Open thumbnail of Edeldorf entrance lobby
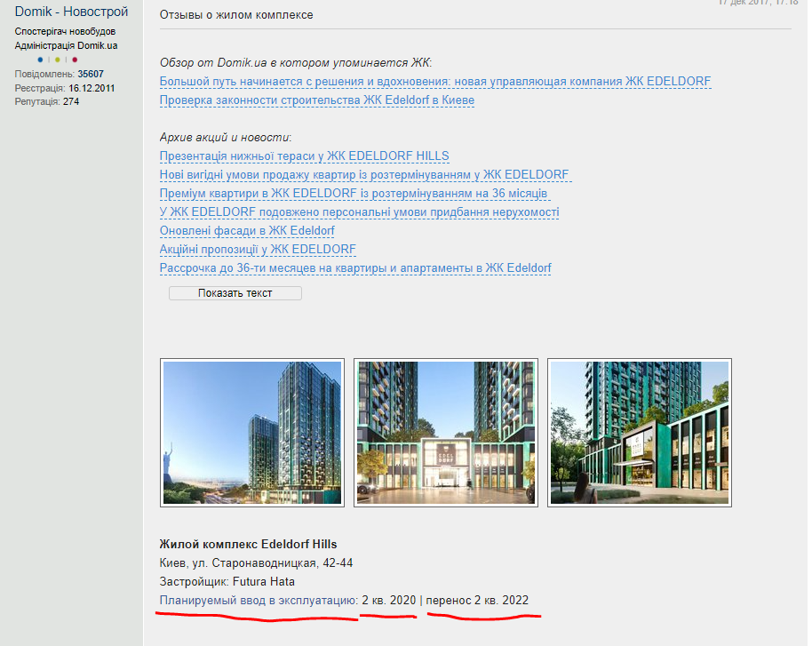The height and width of the screenshot is (646, 812). click(x=446, y=433)
